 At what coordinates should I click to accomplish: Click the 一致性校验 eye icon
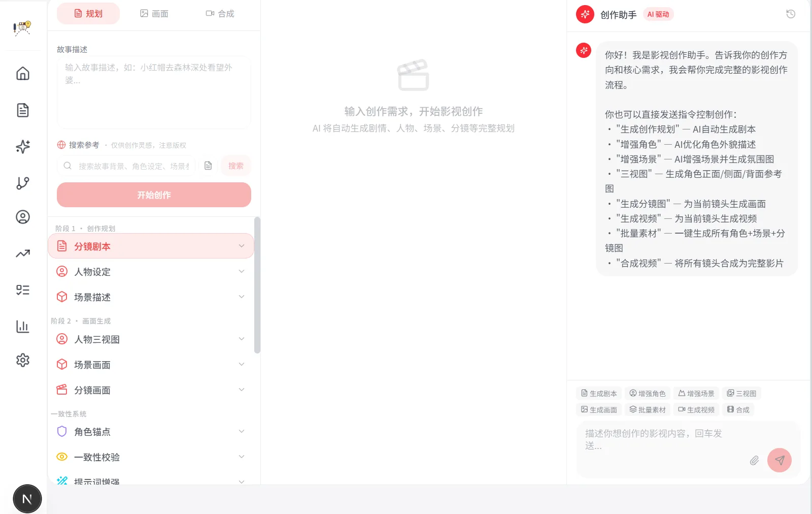pos(62,457)
